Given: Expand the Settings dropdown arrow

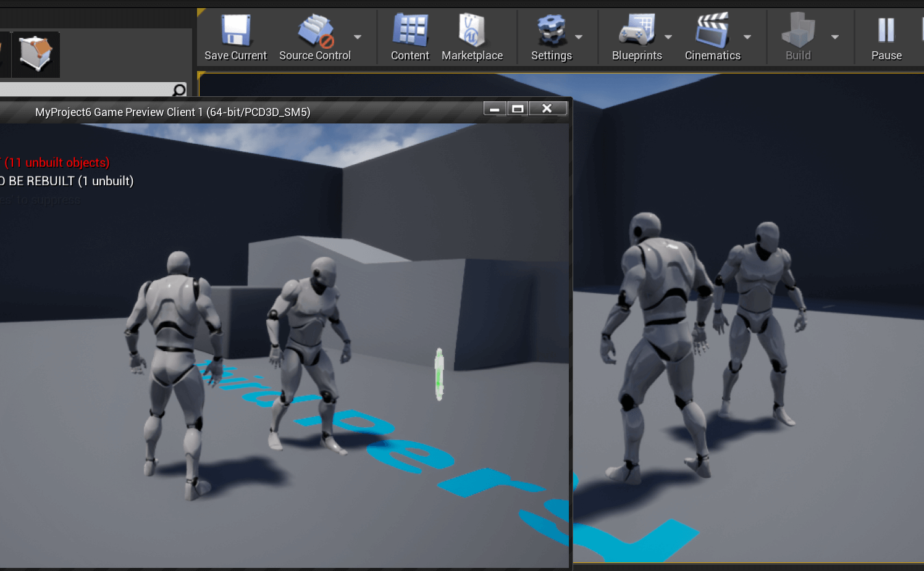Looking at the screenshot, I should (x=579, y=37).
